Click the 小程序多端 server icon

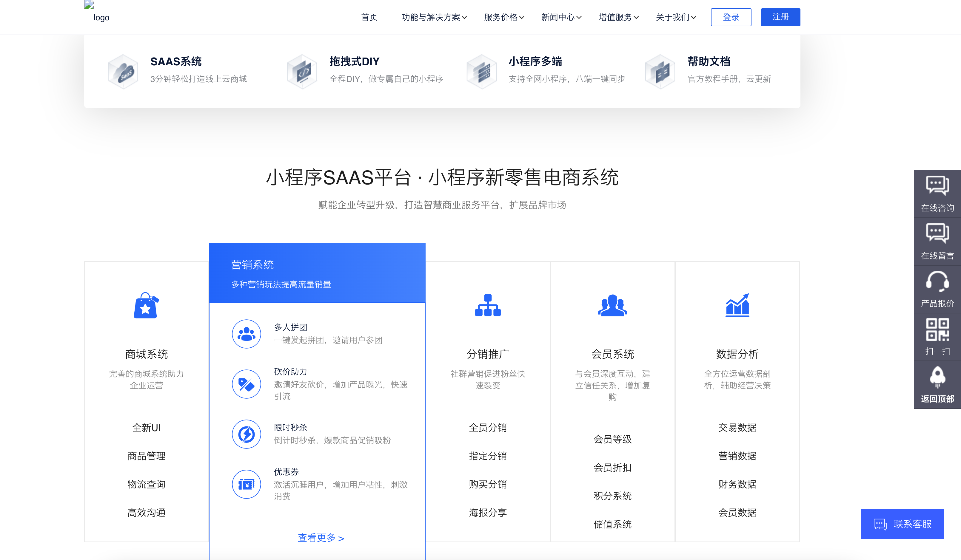(x=481, y=72)
